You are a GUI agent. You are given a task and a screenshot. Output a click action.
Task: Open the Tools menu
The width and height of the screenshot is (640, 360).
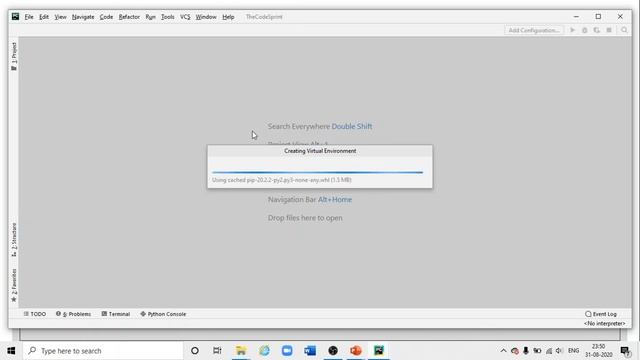tap(167, 17)
